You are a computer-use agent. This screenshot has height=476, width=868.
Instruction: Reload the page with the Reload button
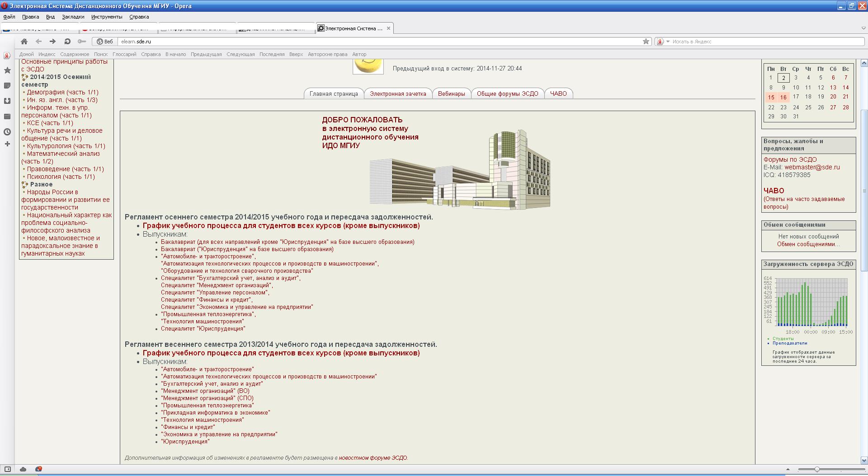[x=67, y=42]
